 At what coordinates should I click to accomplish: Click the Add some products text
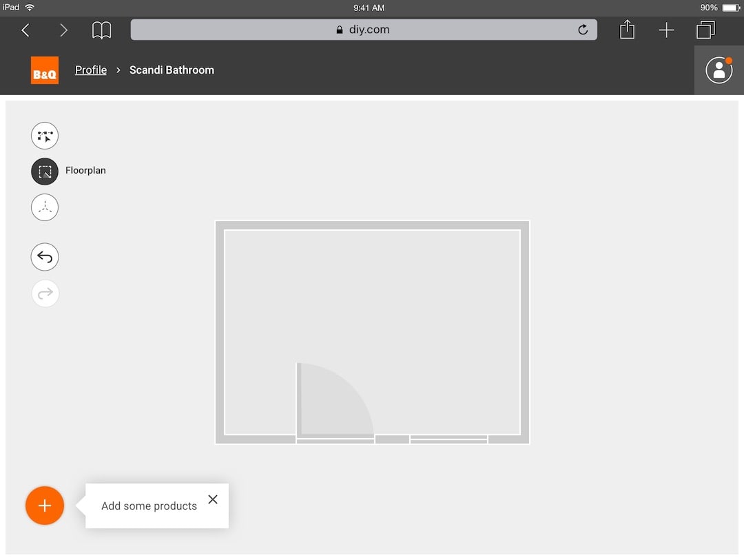(x=149, y=506)
